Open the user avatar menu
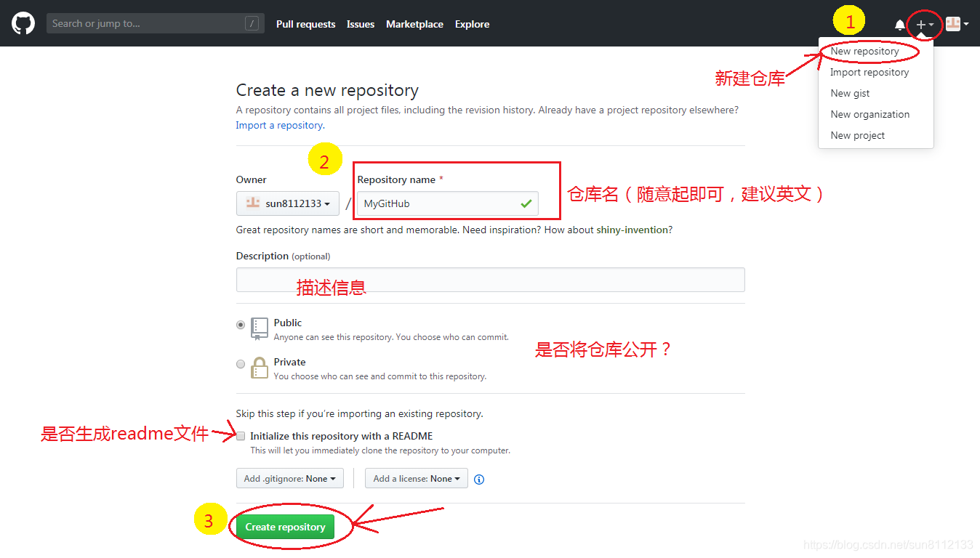 [x=957, y=24]
